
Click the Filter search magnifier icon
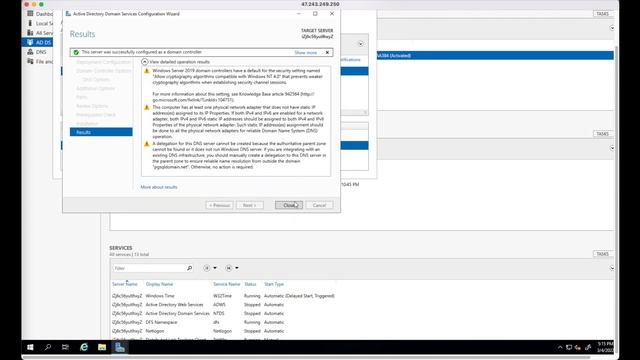189,268
